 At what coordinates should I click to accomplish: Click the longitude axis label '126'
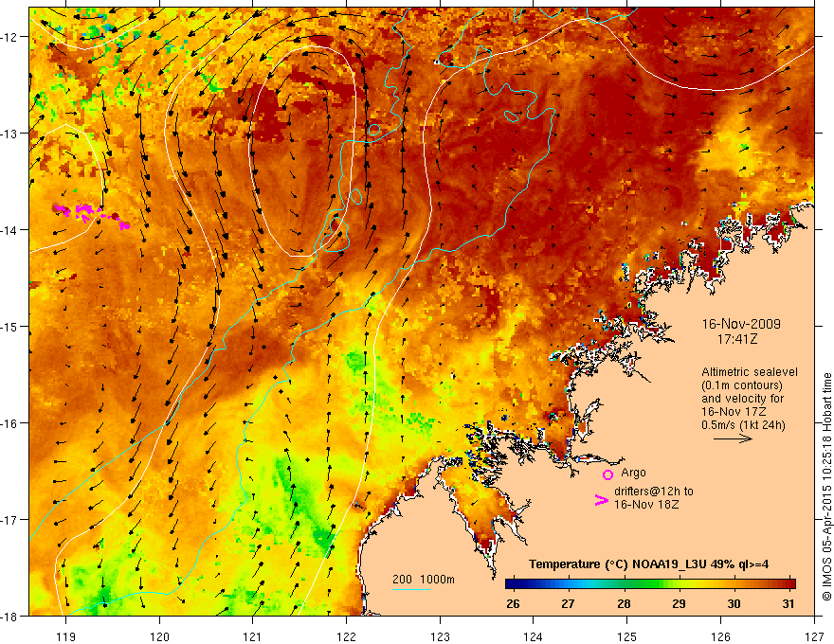tap(720, 636)
